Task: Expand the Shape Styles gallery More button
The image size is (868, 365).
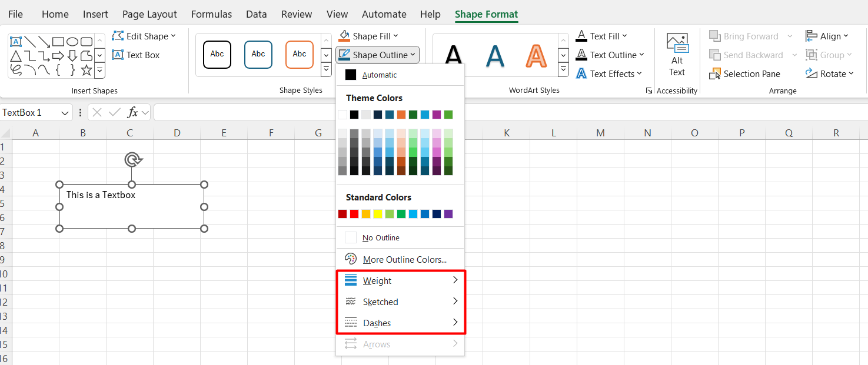Action: tap(326, 70)
